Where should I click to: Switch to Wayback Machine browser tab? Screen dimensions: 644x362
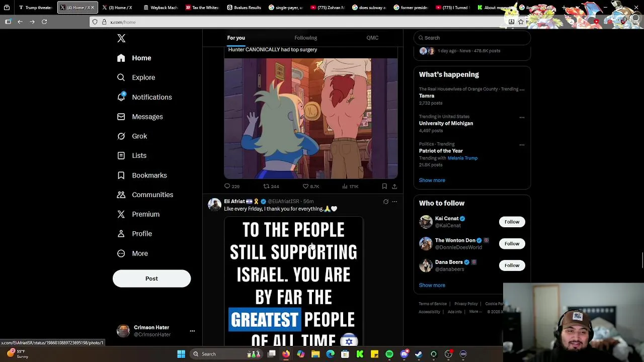[x=160, y=8]
